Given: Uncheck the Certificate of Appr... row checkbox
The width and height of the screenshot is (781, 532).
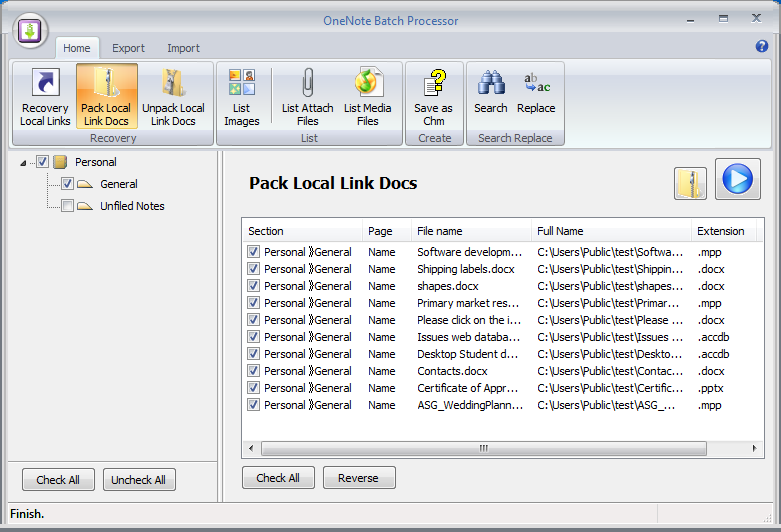Looking at the screenshot, I should tap(254, 388).
